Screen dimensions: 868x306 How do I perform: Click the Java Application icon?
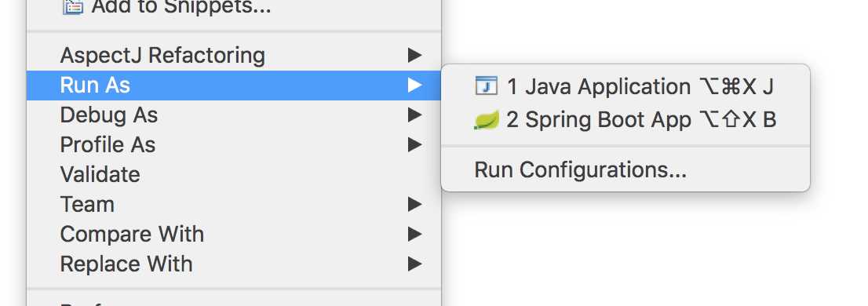click(x=486, y=86)
